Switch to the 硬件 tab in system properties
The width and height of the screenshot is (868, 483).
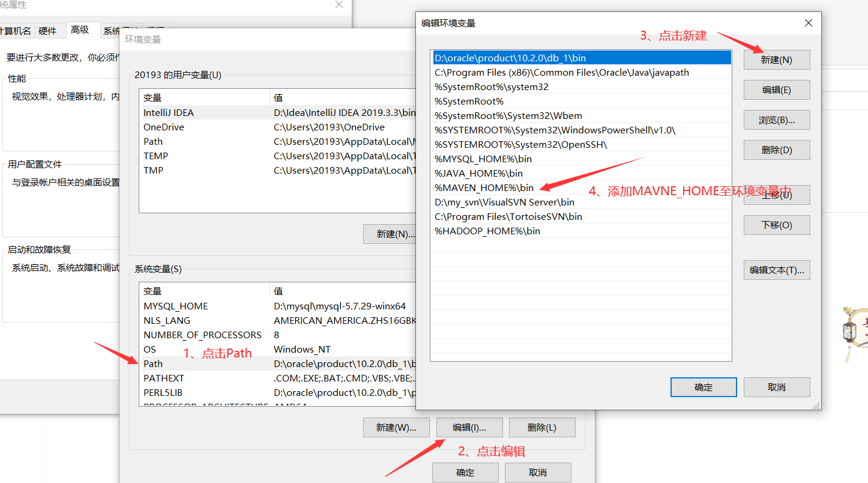tap(47, 31)
